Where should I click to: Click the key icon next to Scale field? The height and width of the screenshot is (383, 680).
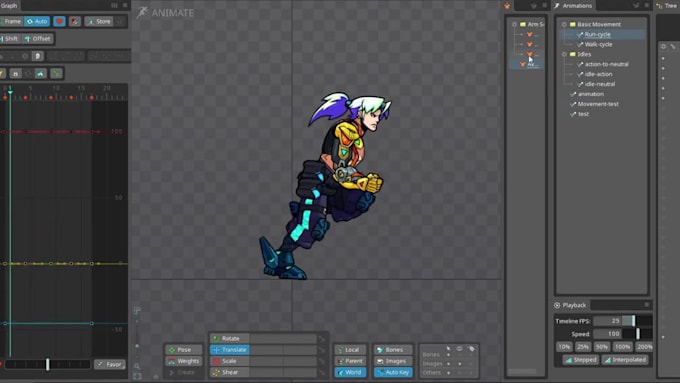click(322, 361)
